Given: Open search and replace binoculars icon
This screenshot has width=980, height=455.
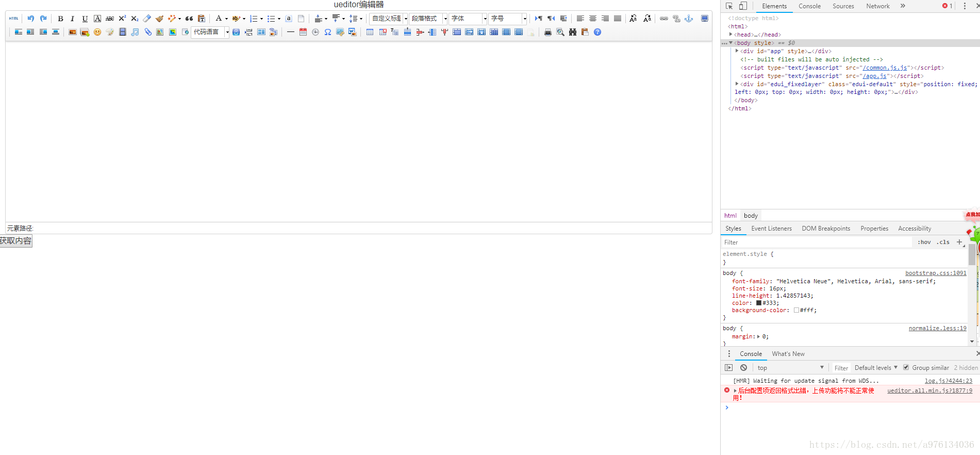Looking at the screenshot, I should pyautogui.click(x=573, y=32).
